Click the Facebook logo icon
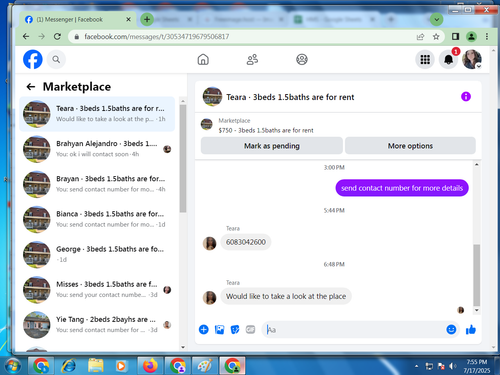The width and height of the screenshot is (500, 375). (x=33, y=59)
